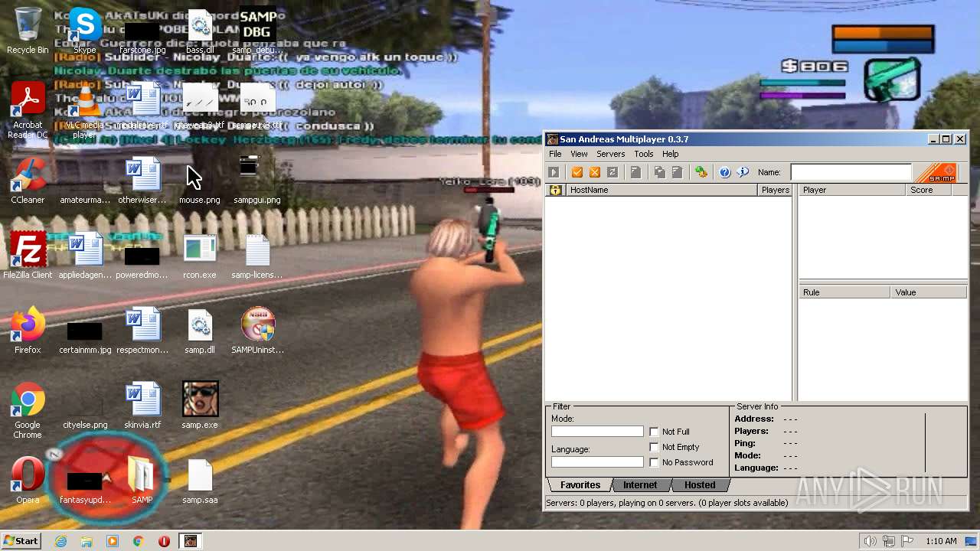Switch to the Favorites tab
This screenshot has height=551, width=980.
(x=580, y=485)
